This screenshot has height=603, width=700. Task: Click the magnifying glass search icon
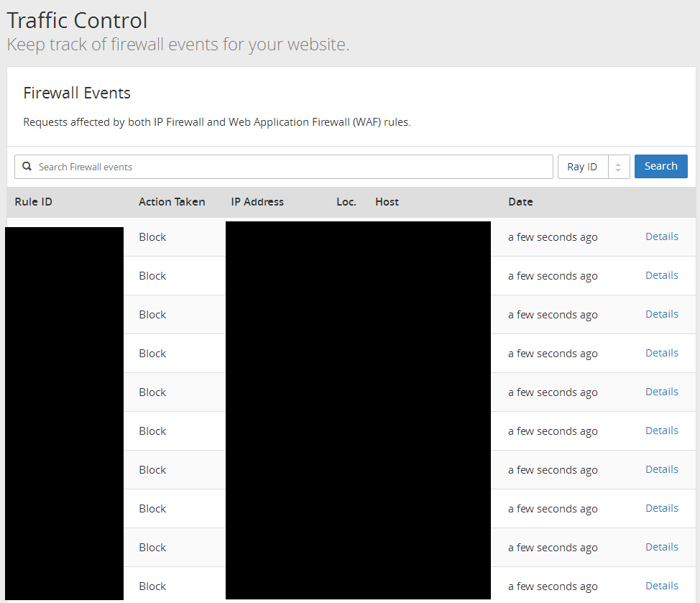point(27,167)
